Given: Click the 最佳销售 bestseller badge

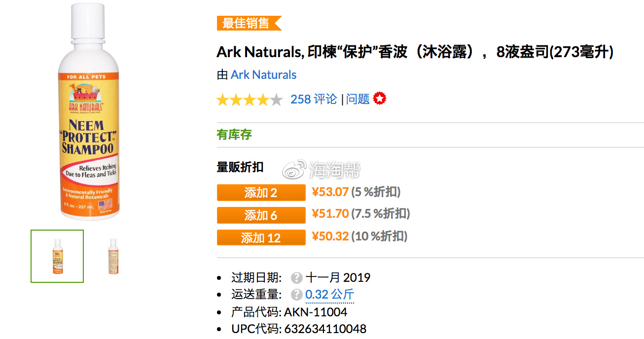Looking at the screenshot, I should [249, 23].
